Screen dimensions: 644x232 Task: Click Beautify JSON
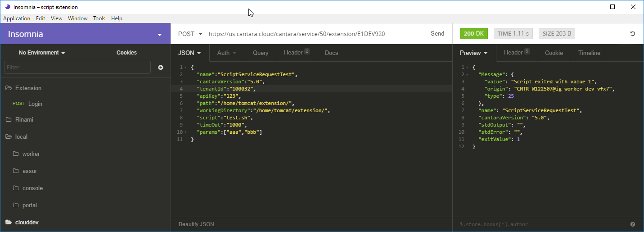[x=196, y=224]
